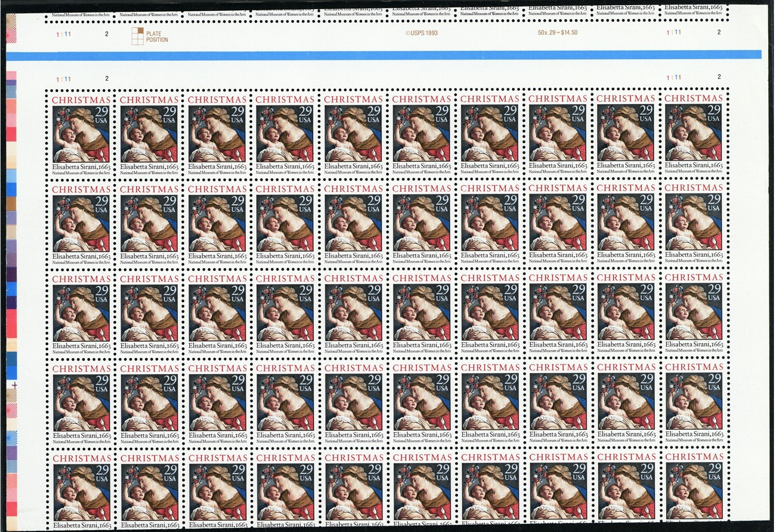Screen dimensions: 775x532
Task: Click the small plus registration mark on left edge
Action: (x=14, y=385)
